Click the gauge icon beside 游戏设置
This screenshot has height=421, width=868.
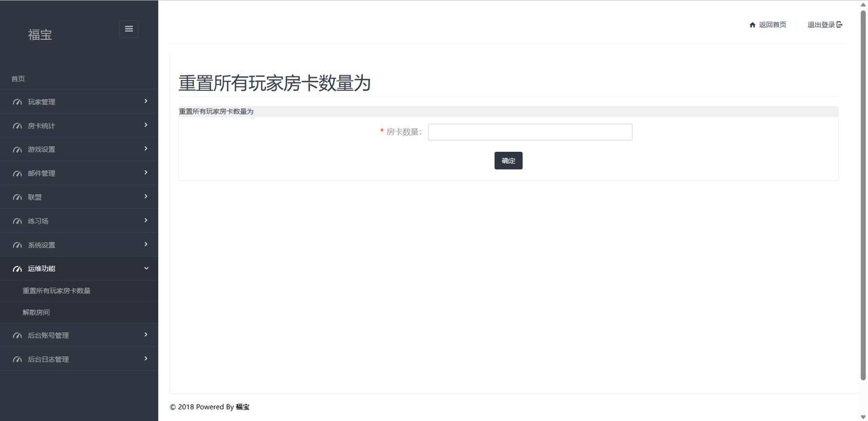[18, 150]
